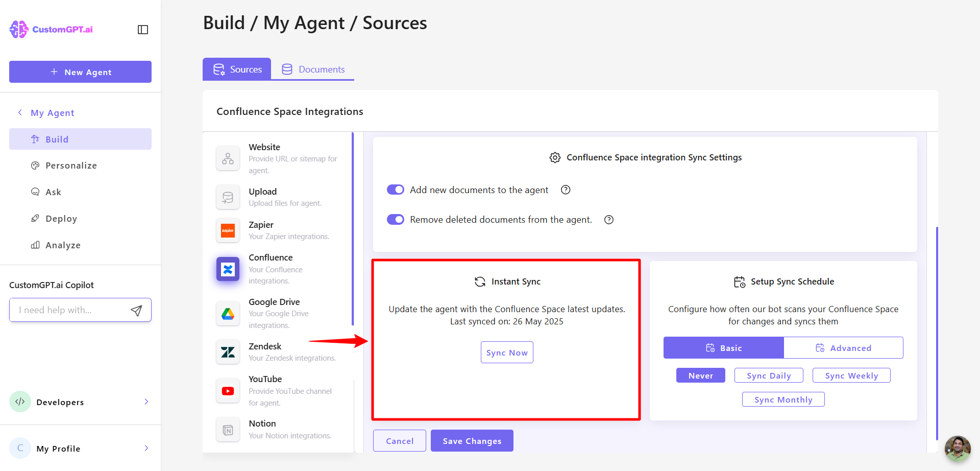Click the Personalize palette icon

click(x=35, y=166)
